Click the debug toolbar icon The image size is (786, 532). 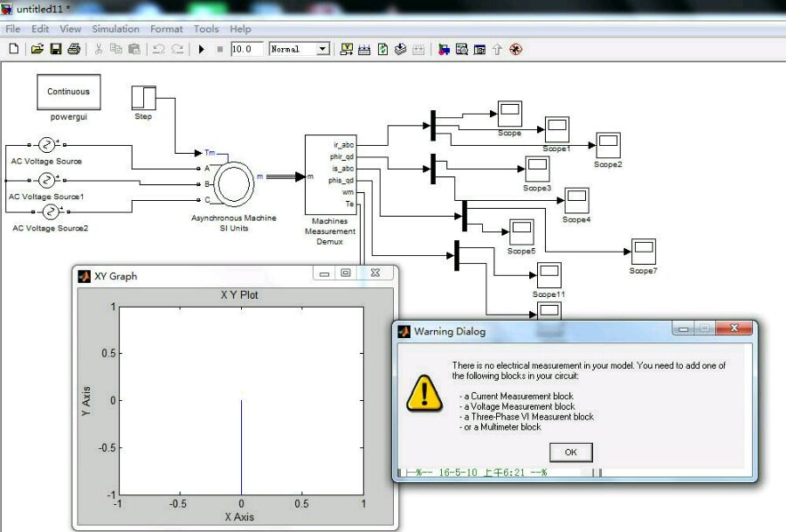pos(515,49)
